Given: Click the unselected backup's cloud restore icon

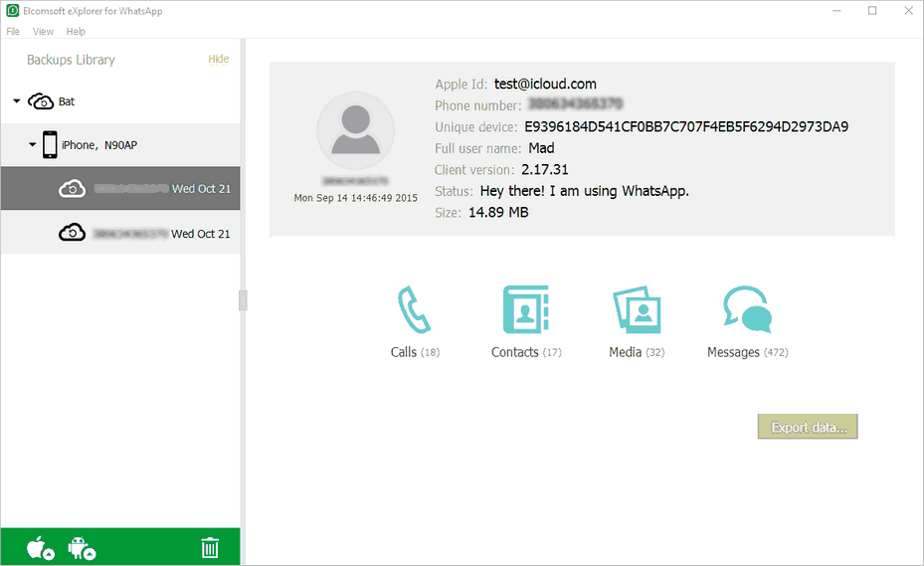Looking at the screenshot, I should (x=72, y=233).
